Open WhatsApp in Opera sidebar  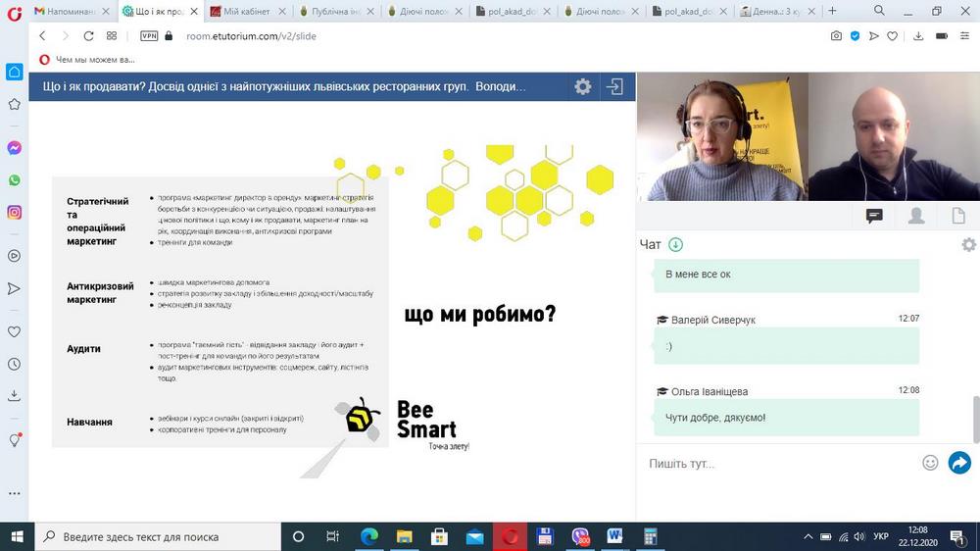(15, 180)
